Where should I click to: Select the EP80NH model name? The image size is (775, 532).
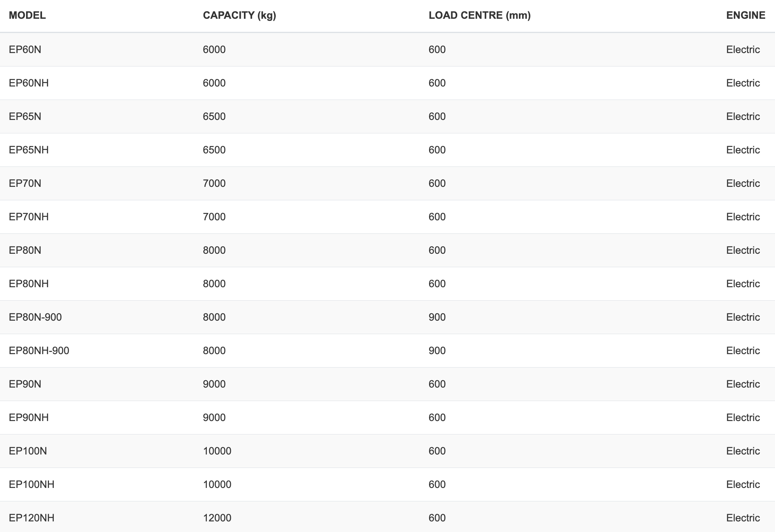tap(29, 284)
